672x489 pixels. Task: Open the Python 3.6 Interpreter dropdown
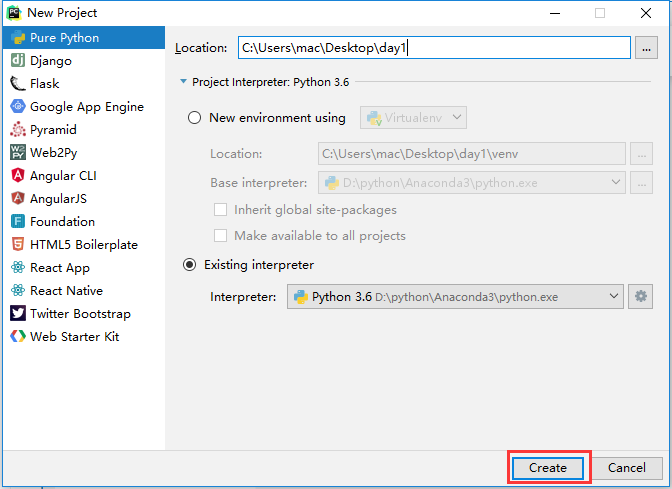pyautogui.click(x=455, y=297)
